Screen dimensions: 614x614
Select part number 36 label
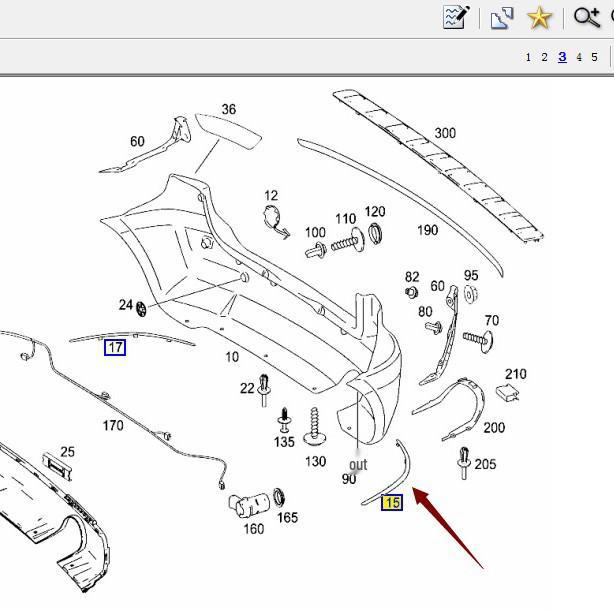point(229,110)
